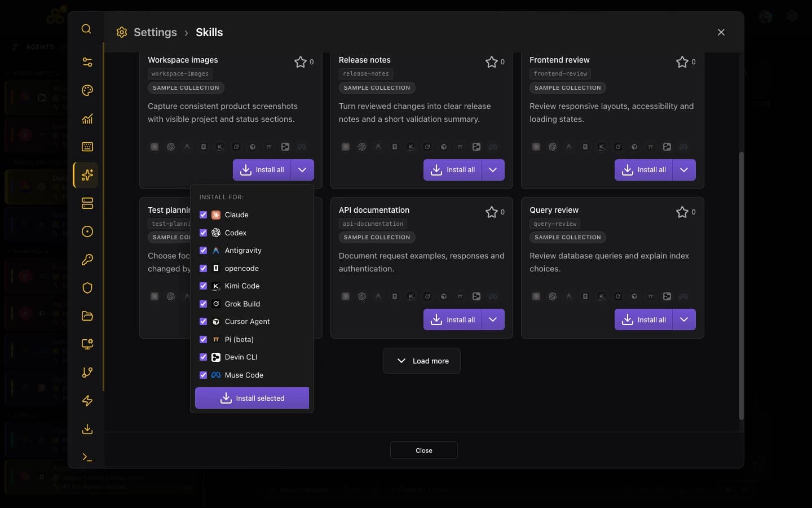This screenshot has height=508, width=812.
Task: Open the shield security sidebar icon
Action: click(87, 288)
